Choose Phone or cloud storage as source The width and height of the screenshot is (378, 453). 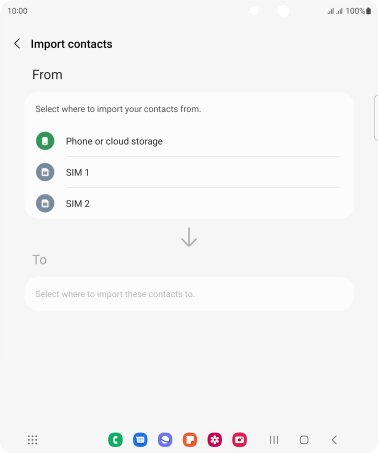[x=188, y=141]
